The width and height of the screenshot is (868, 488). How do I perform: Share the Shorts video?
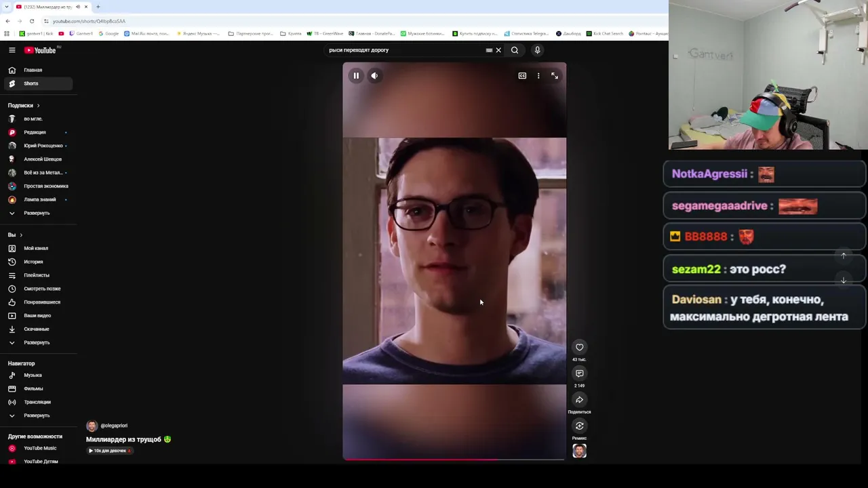click(579, 400)
